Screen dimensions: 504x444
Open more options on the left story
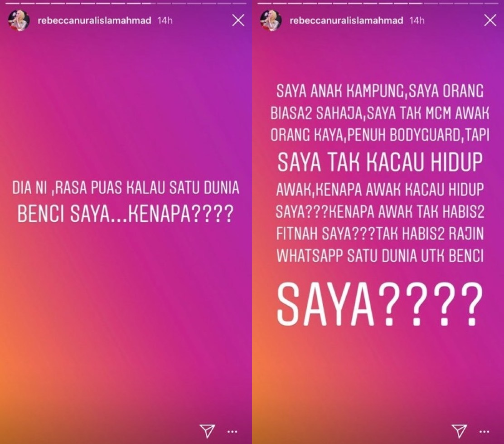pyautogui.click(x=232, y=432)
